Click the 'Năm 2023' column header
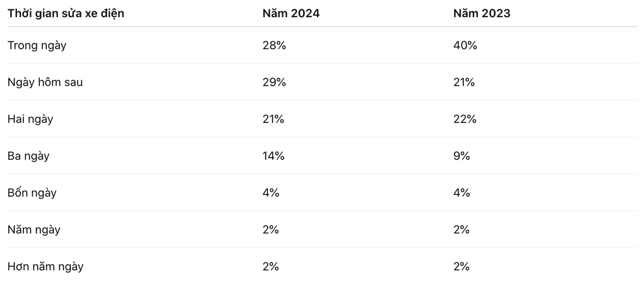The width and height of the screenshot is (644, 299). click(x=481, y=13)
